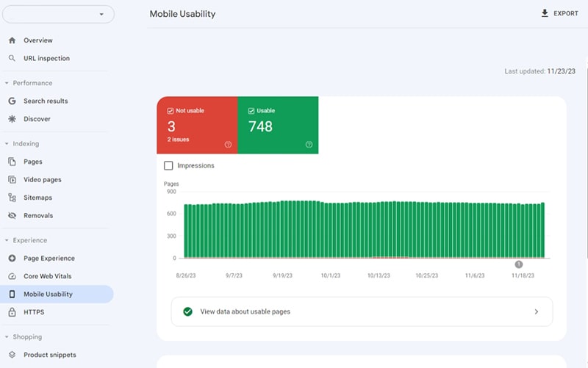Open the Removals label
The image size is (588, 368).
[38, 215]
